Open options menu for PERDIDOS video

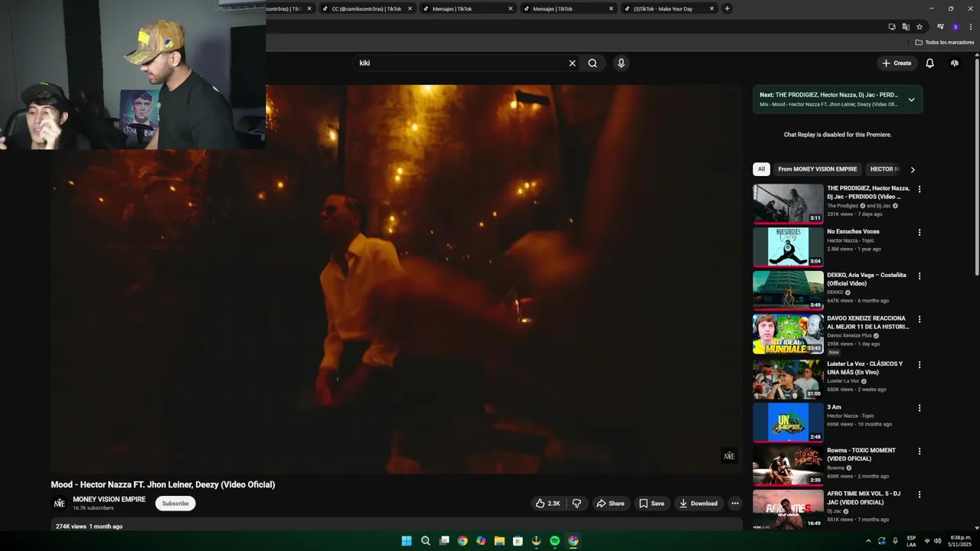pos(920,189)
